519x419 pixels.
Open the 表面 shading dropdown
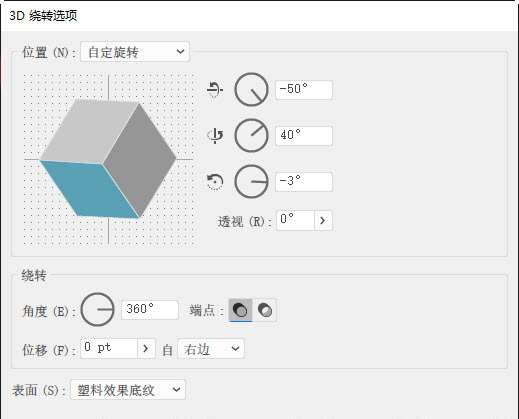point(128,390)
